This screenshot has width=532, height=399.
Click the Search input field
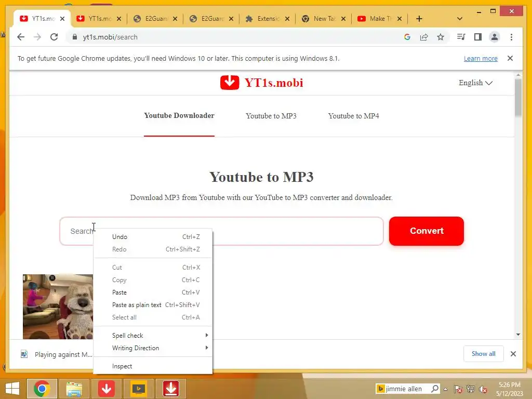(x=221, y=231)
